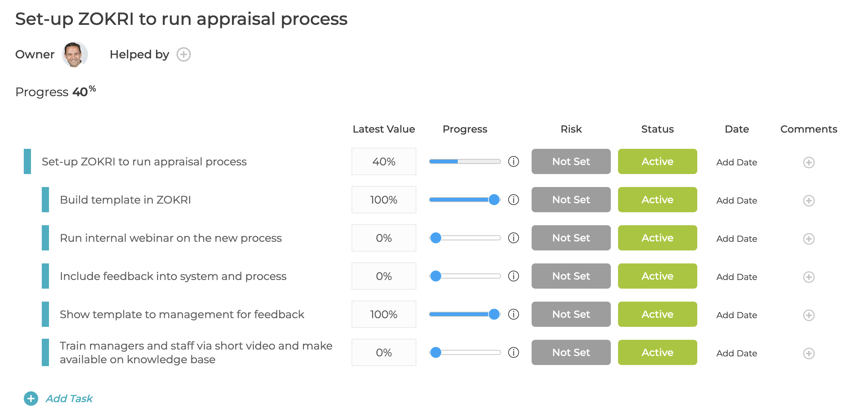This screenshot has height=418, width=868.
Task: Open Risk Not Set for Train managers row
Action: click(x=571, y=352)
